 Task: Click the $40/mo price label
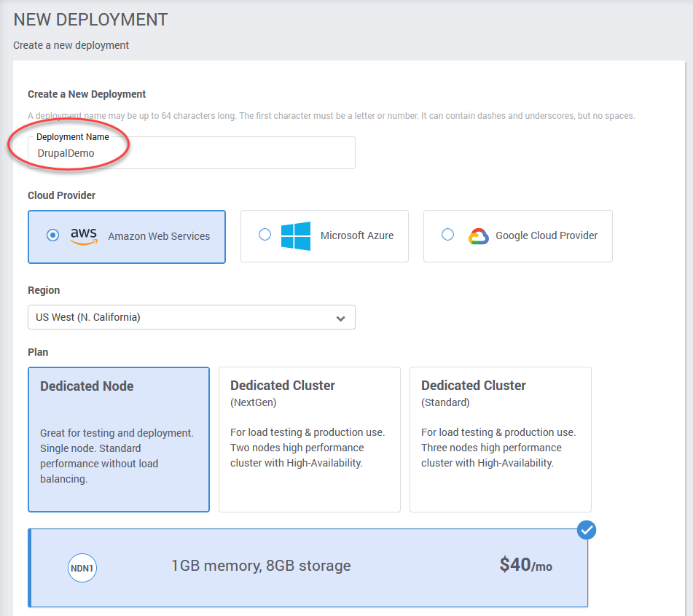[x=525, y=565]
